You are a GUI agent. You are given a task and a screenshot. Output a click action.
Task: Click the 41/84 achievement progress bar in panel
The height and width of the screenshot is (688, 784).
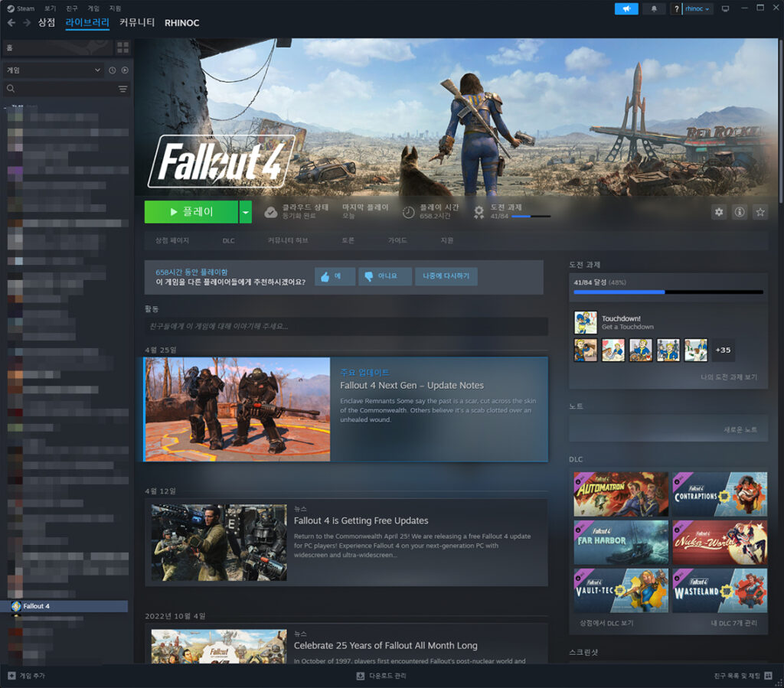(668, 292)
